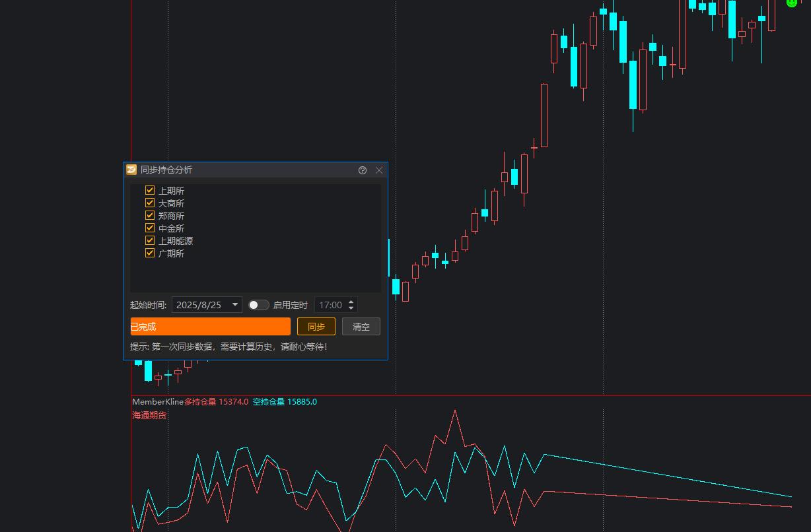The height and width of the screenshot is (532, 811).
Task: Uncheck the 大商所 checkbox
Action: point(150,203)
